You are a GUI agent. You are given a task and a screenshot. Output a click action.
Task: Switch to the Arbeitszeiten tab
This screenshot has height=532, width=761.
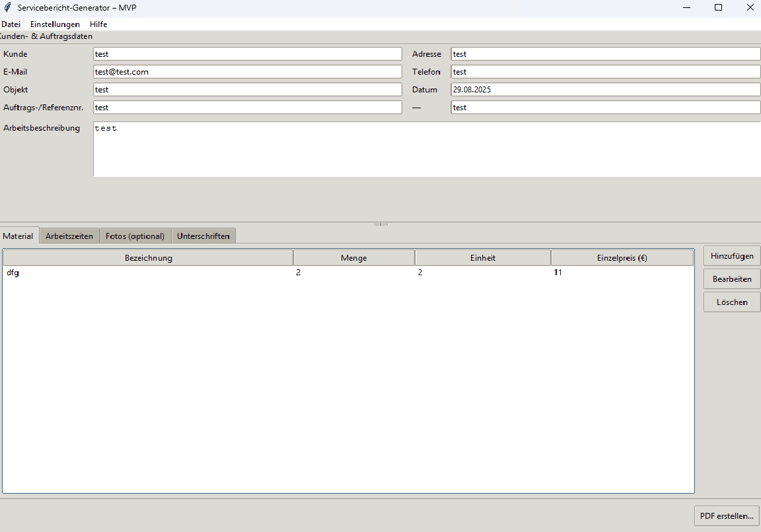click(69, 236)
